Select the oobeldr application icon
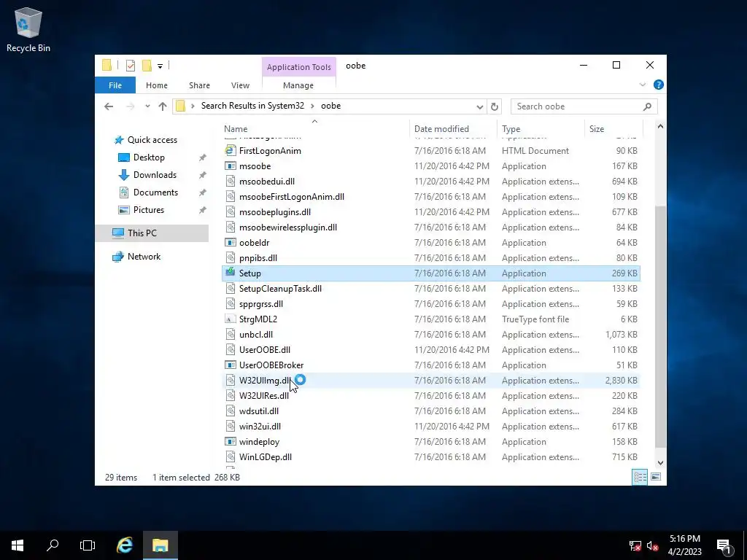 (x=231, y=243)
